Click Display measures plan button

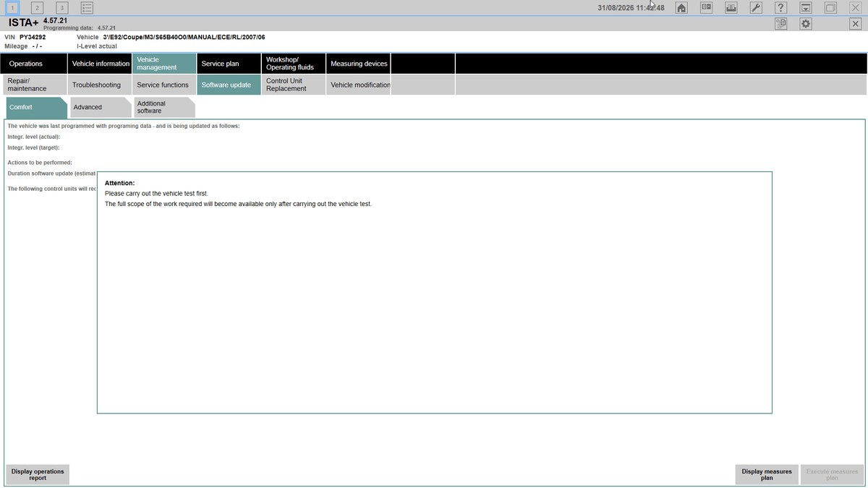tap(767, 474)
